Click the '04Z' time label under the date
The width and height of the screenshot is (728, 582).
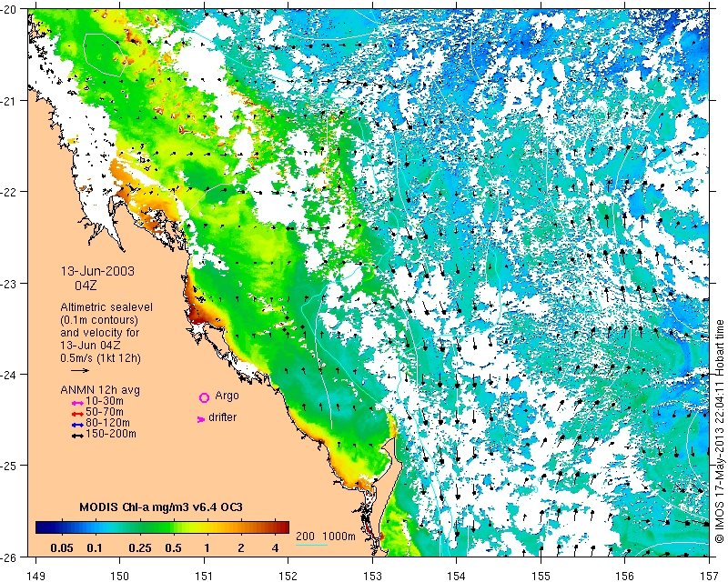pyautogui.click(x=86, y=285)
